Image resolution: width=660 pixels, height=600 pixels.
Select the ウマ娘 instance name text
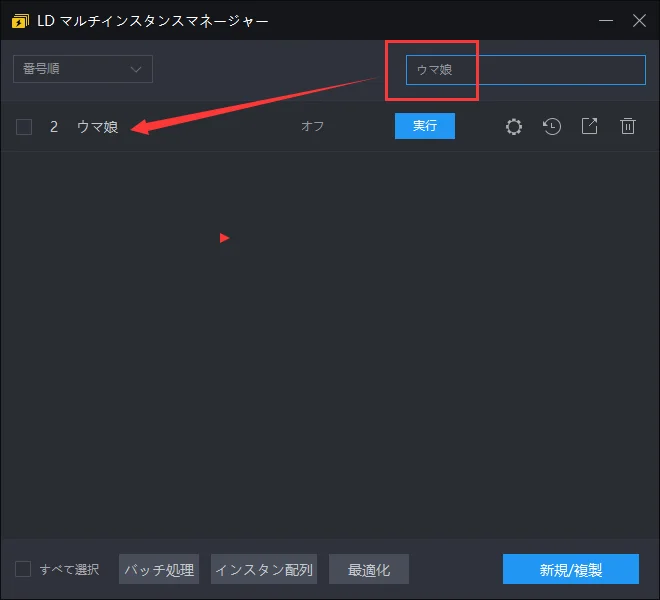coord(98,127)
